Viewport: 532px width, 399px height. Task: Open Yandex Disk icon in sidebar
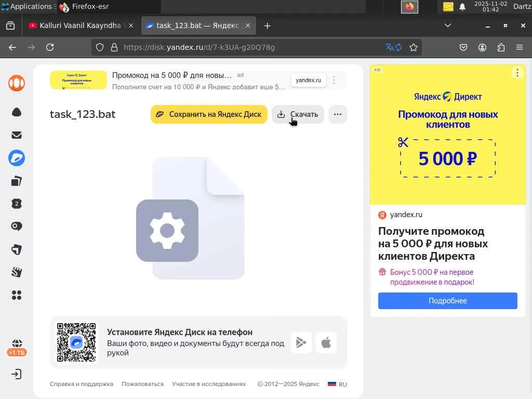click(17, 158)
